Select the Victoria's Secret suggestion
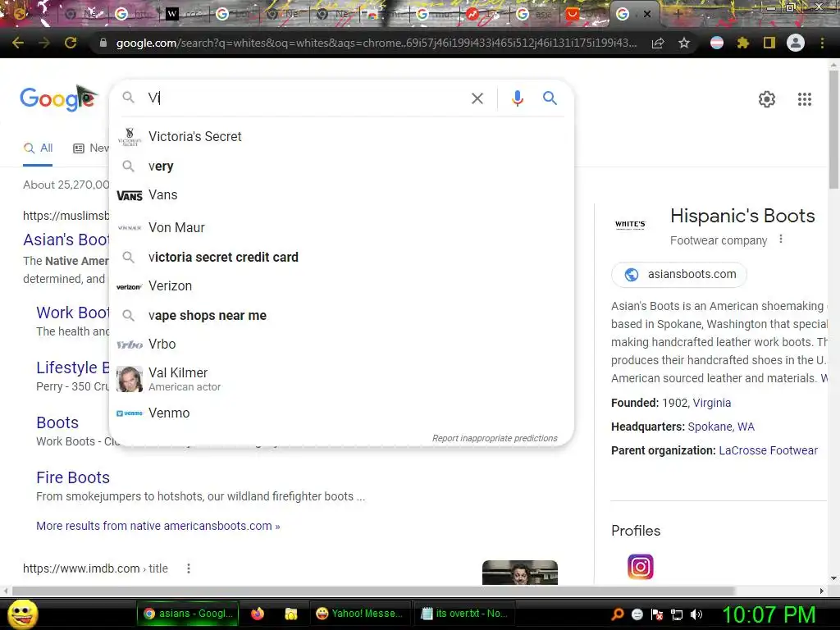 (341, 137)
